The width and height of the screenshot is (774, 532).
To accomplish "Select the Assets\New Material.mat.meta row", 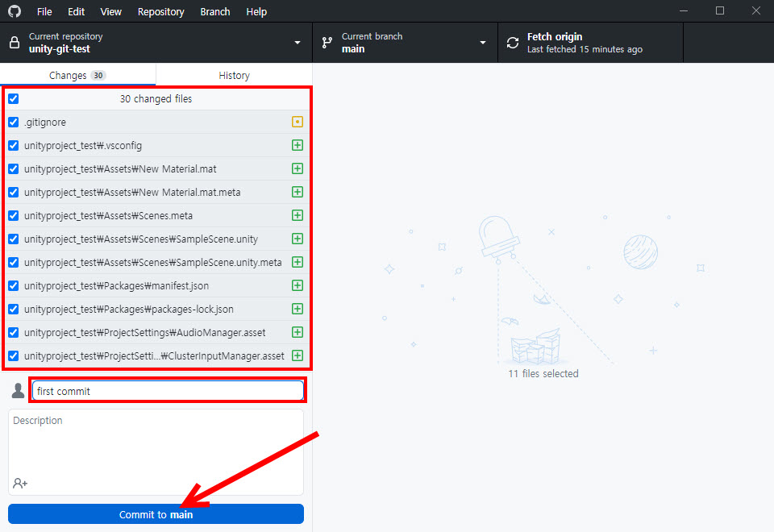I will click(157, 192).
